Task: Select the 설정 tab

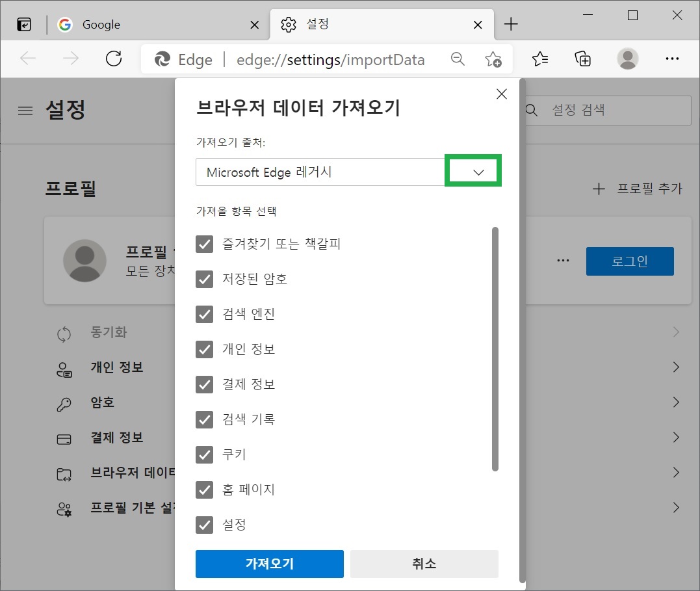Action: [382, 25]
